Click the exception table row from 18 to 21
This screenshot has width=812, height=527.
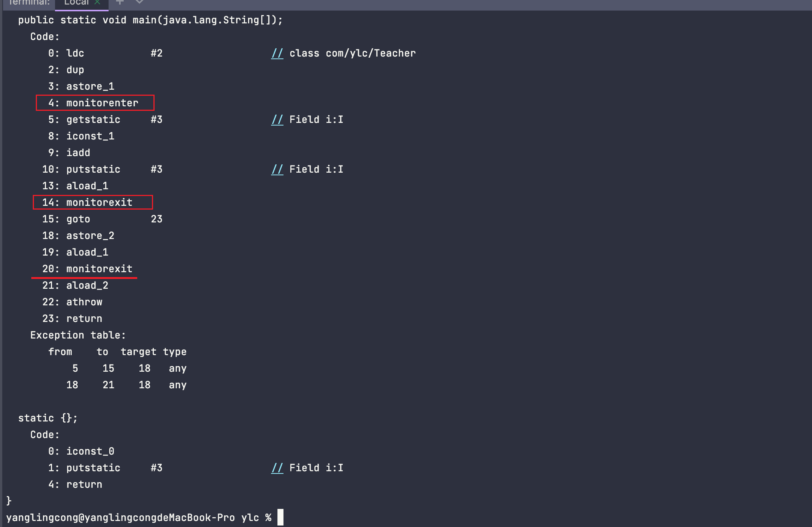pos(126,385)
